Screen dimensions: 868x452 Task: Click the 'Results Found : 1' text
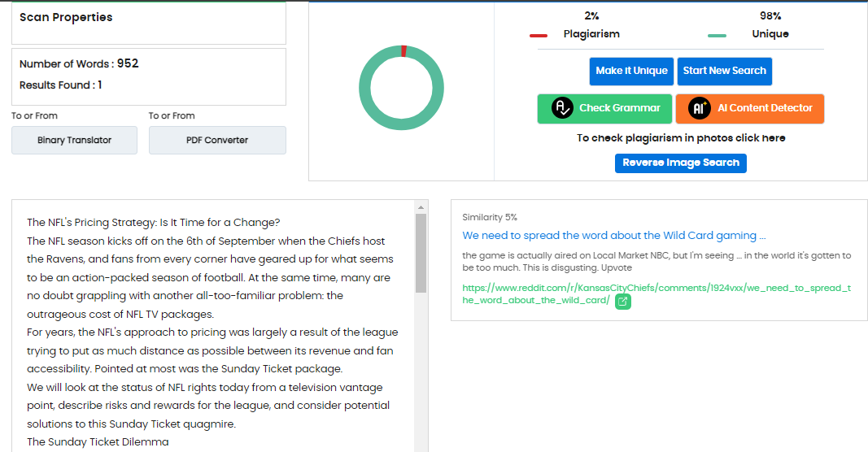61,85
